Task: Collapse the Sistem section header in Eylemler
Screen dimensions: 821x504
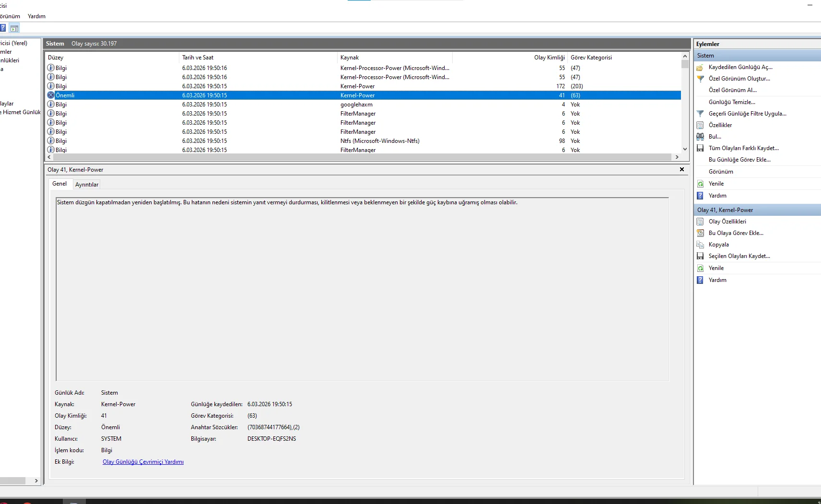Action: coord(758,56)
